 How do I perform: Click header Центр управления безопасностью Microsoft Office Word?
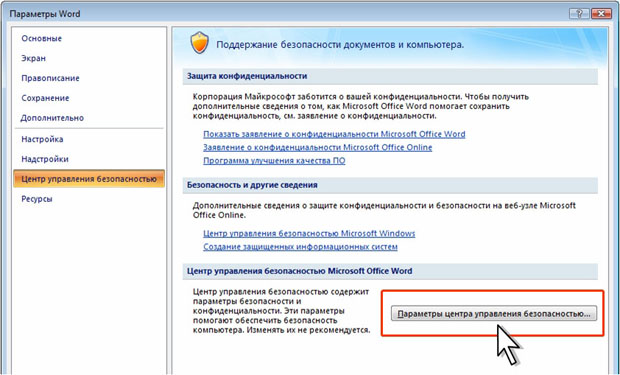tap(390, 271)
